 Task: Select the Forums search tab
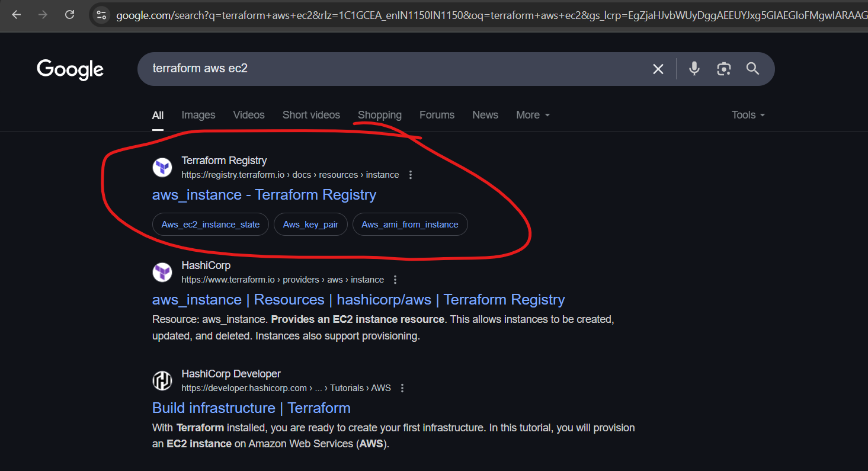(x=437, y=115)
